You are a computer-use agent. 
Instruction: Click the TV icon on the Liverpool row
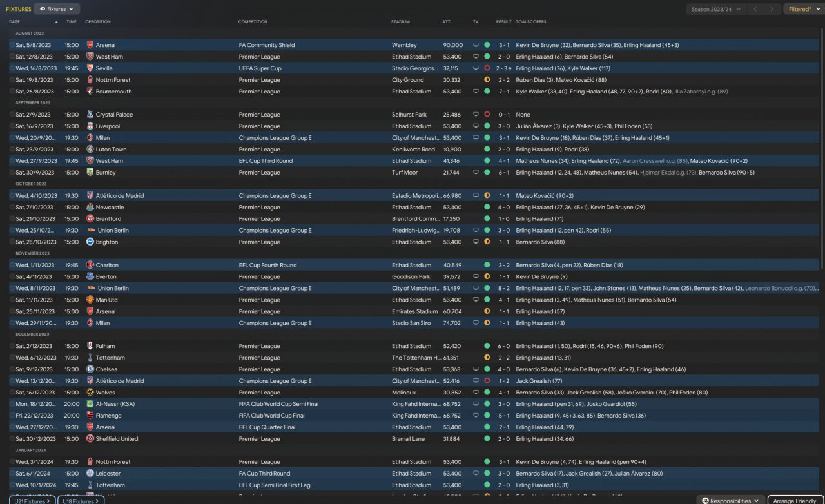476,126
